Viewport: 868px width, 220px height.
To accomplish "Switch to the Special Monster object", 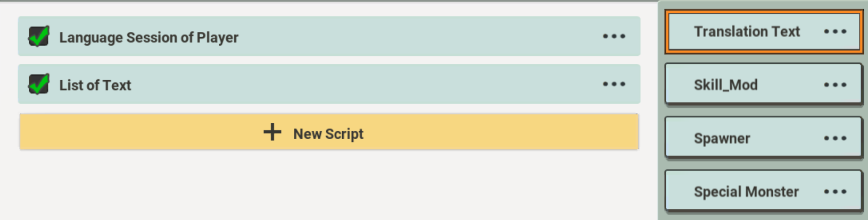I will [x=746, y=192].
